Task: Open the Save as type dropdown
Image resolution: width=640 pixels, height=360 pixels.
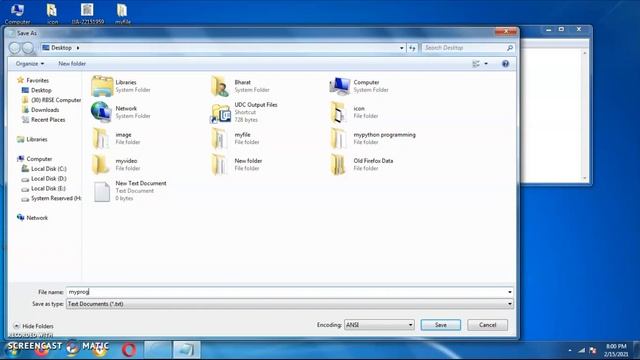Action: pos(289,304)
